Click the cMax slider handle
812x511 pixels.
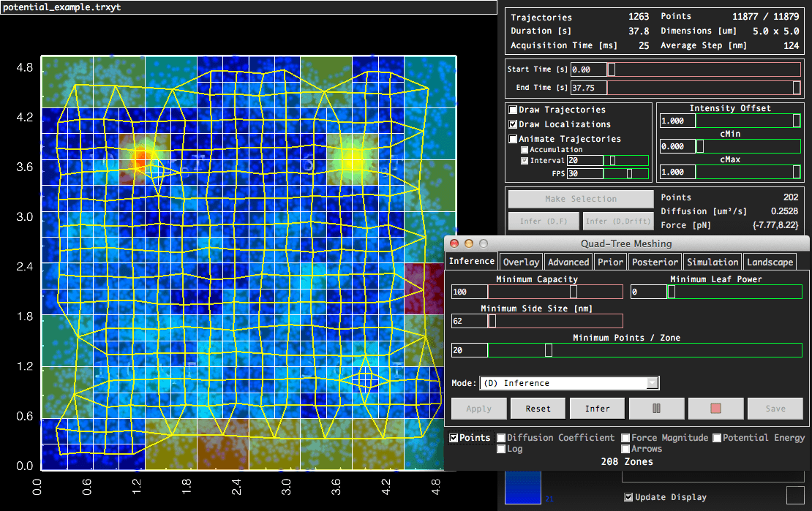click(796, 172)
